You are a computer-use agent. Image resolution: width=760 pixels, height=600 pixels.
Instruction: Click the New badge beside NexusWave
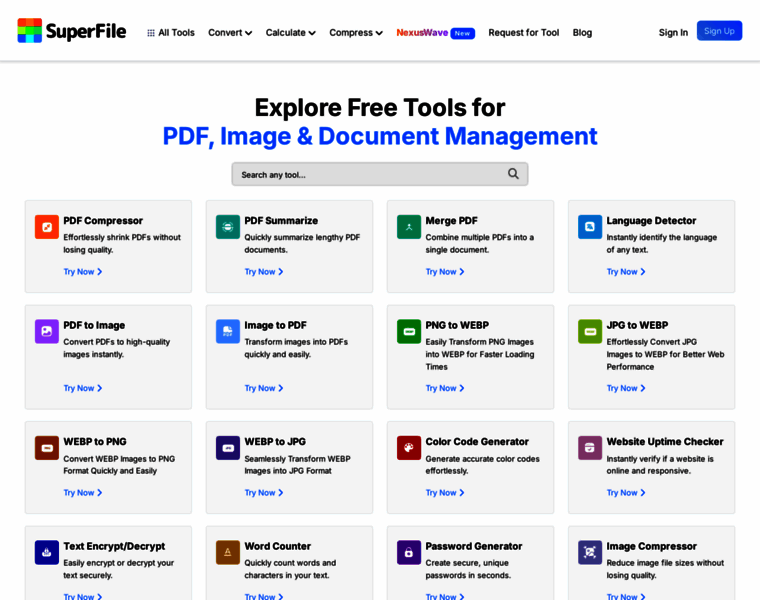[462, 33]
